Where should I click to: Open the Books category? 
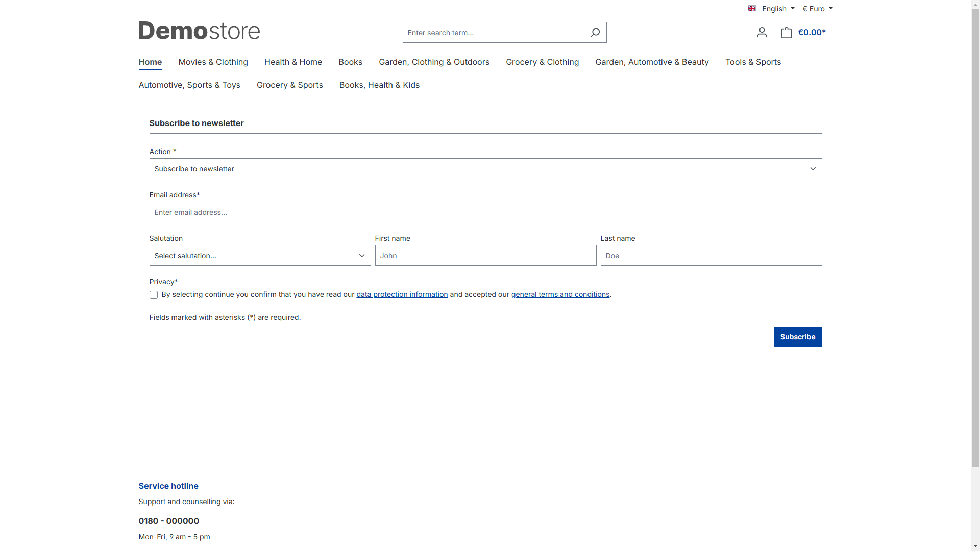pos(350,62)
